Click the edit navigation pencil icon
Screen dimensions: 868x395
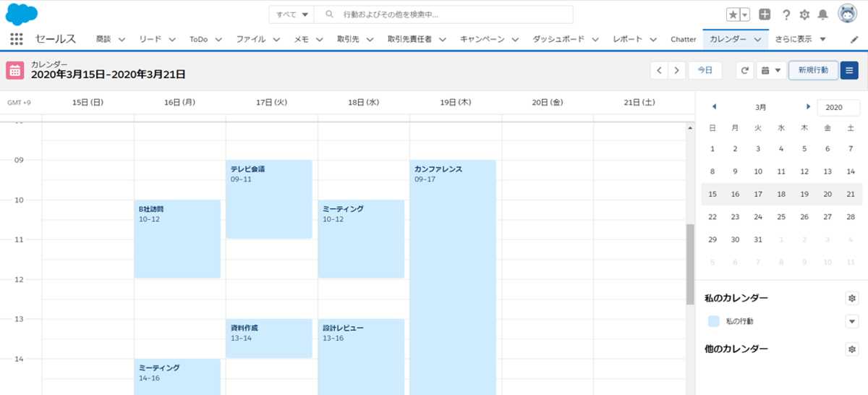click(x=854, y=39)
